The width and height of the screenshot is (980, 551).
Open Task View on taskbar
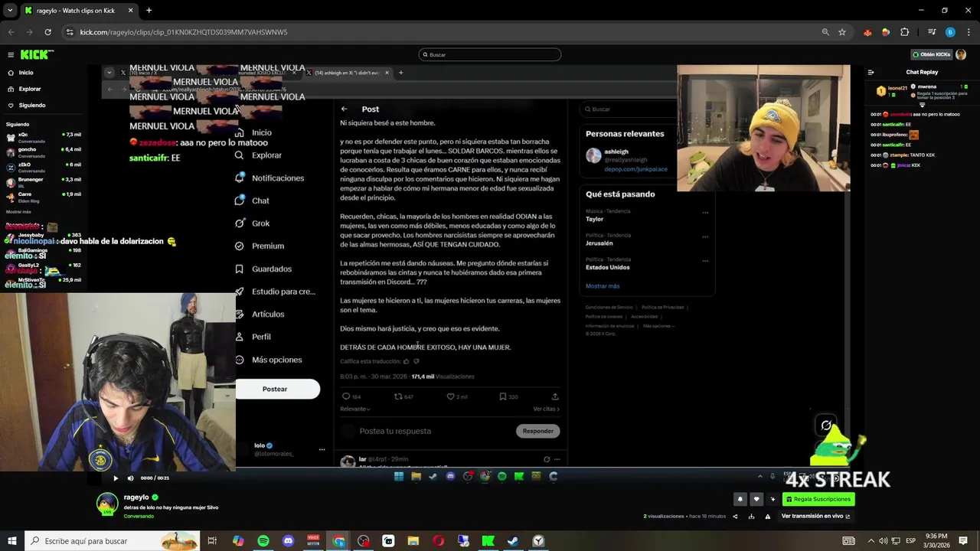212,541
